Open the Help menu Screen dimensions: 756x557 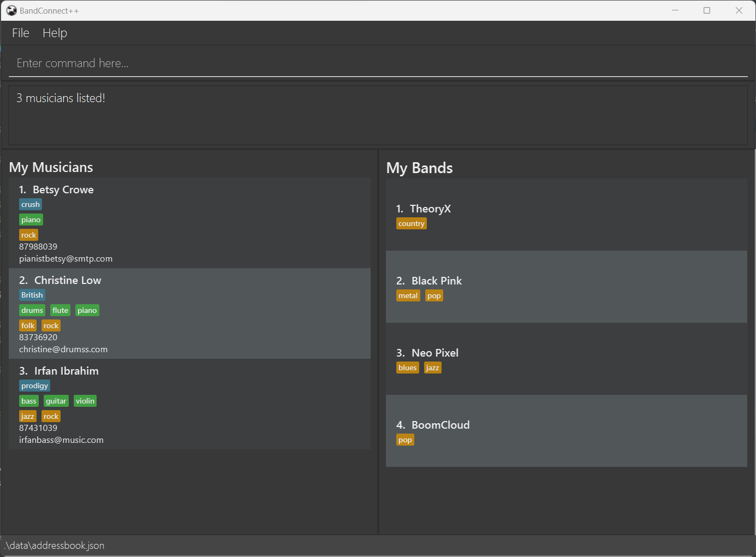coord(55,33)
